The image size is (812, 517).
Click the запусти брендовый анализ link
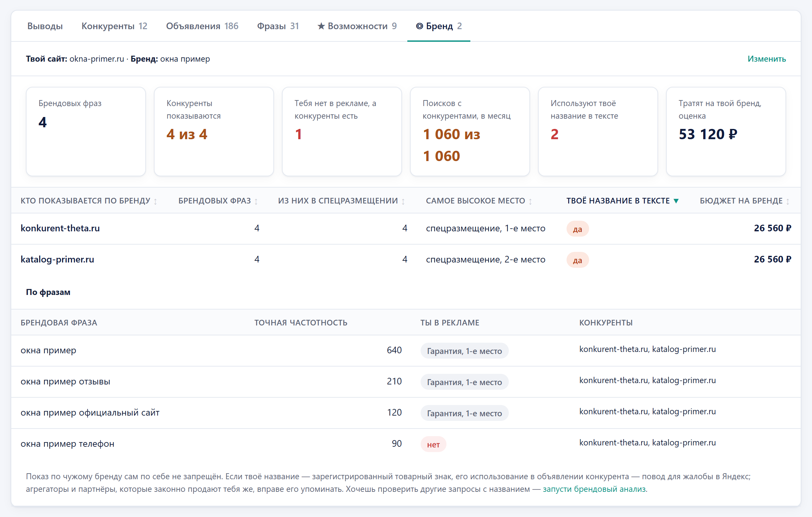[594, 489]
